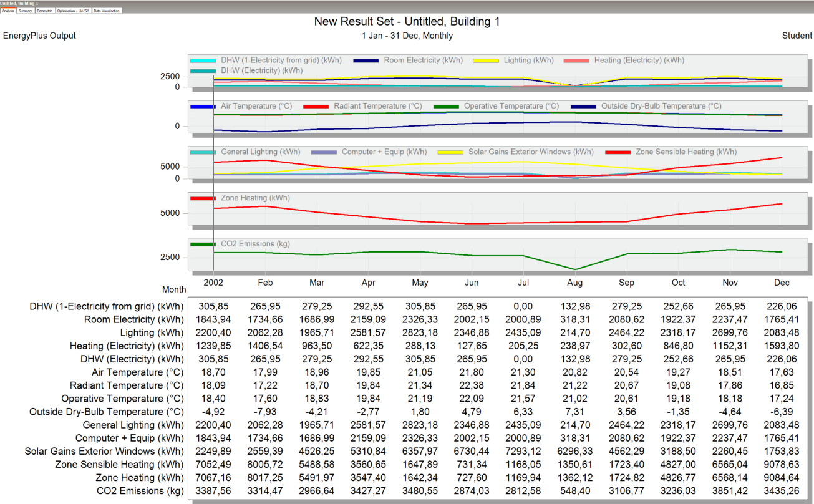The width and height of the screenshot is (814, 504).
Task: Click the Lighting row value "214,70"
Action: click(575, 332)
